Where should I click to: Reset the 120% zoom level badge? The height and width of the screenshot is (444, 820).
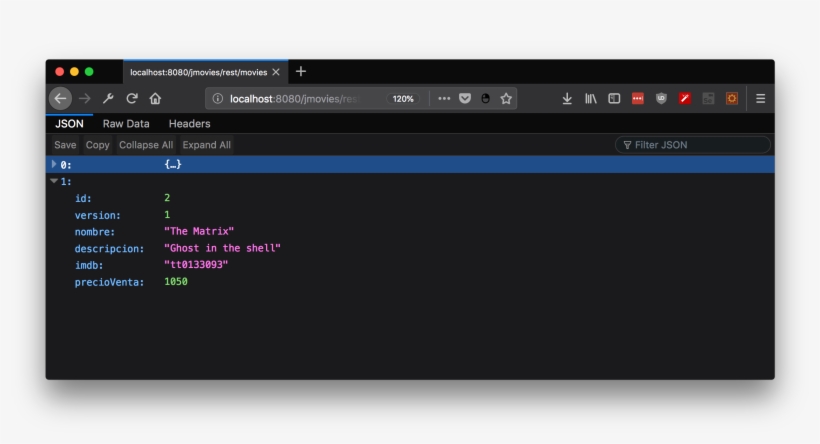coord(403,99)
